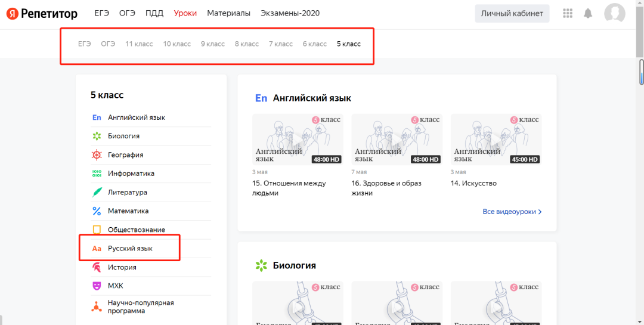Open the Уроки navigation item
This screenshot has width=644, height=325.
click(185, 13)
